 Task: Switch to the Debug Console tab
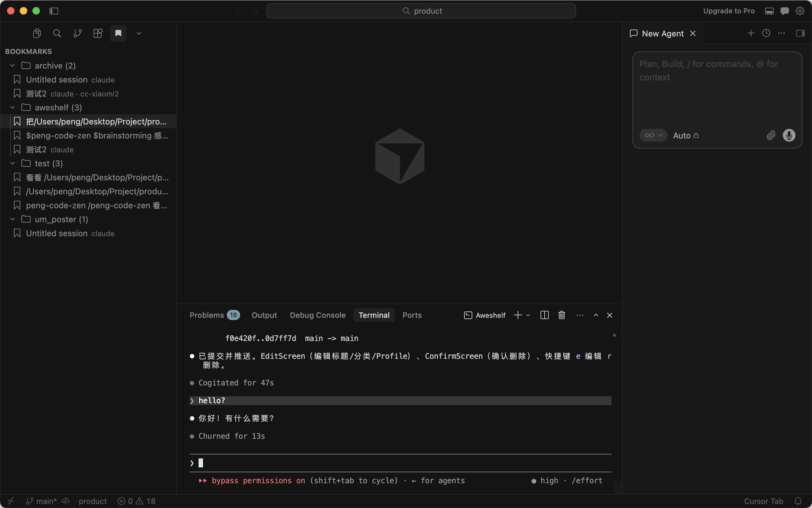[318, 315]
